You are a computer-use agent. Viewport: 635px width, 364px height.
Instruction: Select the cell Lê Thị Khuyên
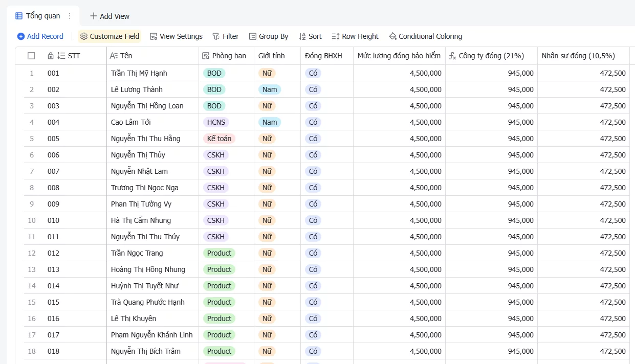[152, 318]
